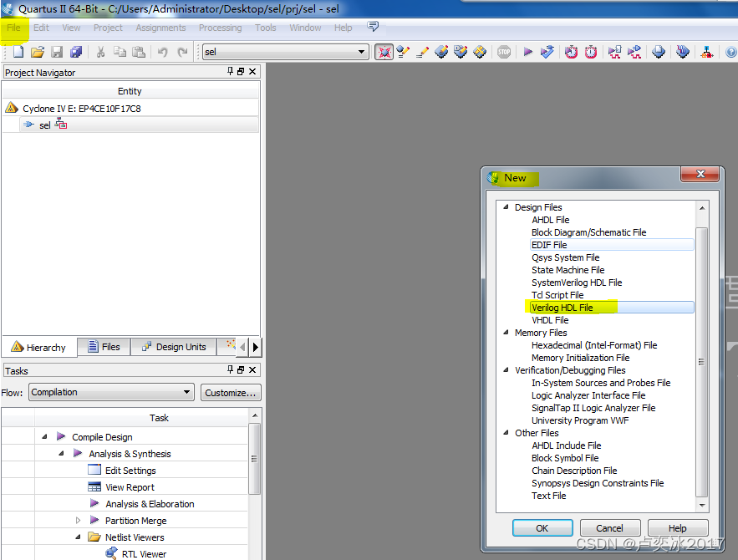Click Cancel in the New dialog
Image resolution: width=738 pixels, height=560 pixels.
pos(609,528)
